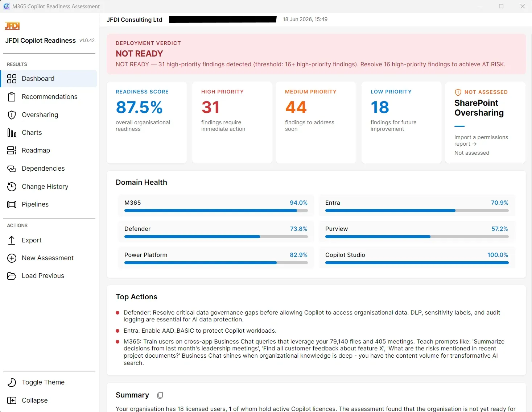The width and height of the screenshot is (532, 412).
Task: Click the Purview progress bar
Action: point(417,237)
